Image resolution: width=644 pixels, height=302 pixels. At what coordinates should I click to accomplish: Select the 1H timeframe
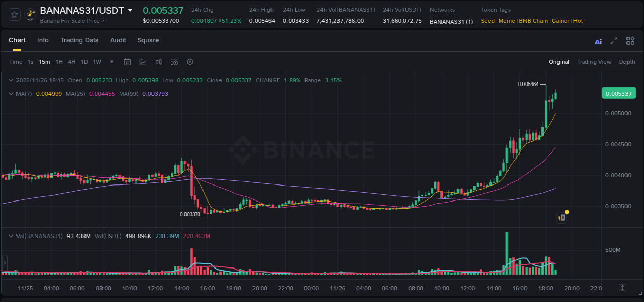(58, 62)
